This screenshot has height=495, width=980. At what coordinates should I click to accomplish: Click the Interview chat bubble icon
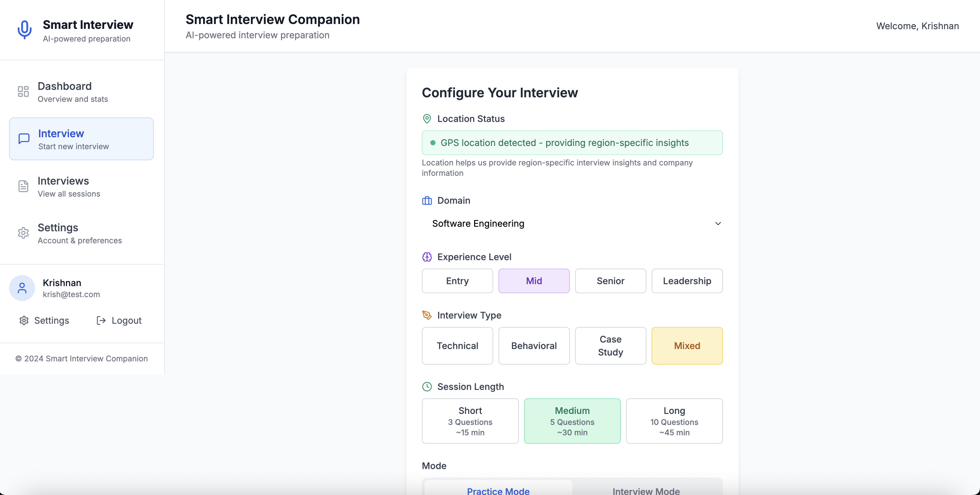pos(24,139)
